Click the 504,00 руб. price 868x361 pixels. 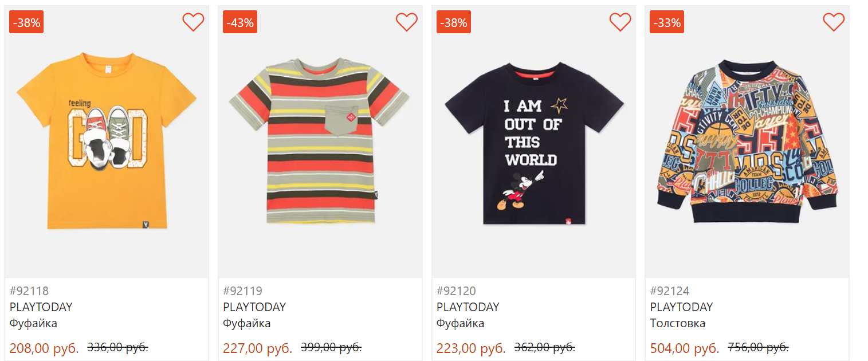tap(685, 348)
